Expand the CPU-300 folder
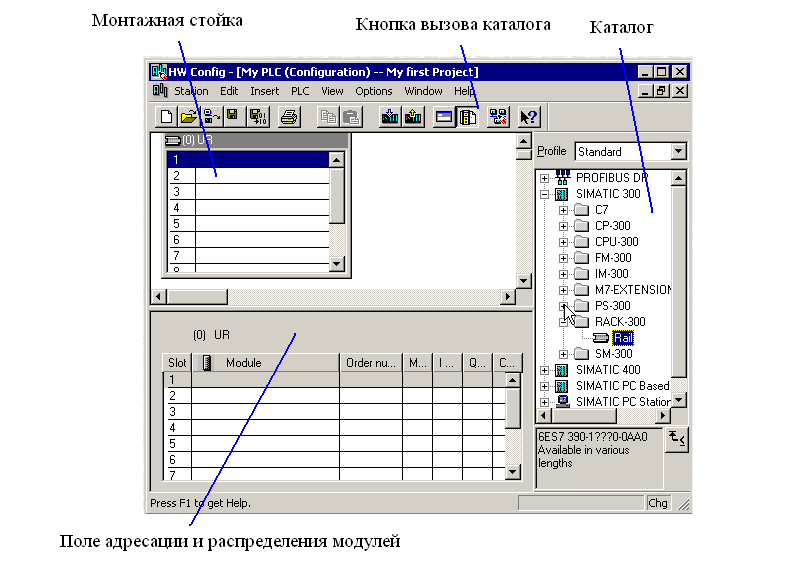Image resolution: width=806 pixels, height=575 pixels. point(564,242)
